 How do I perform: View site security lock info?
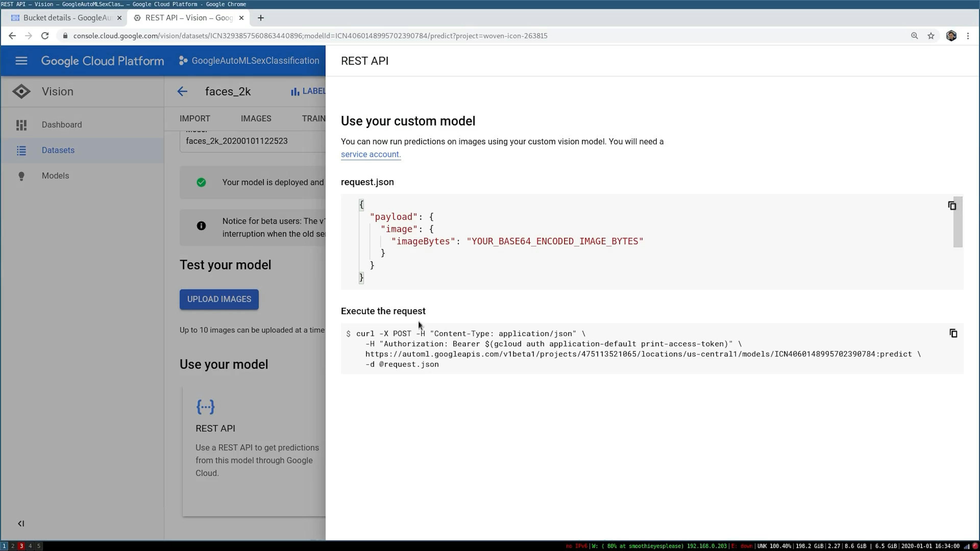[x=65, y=36]
